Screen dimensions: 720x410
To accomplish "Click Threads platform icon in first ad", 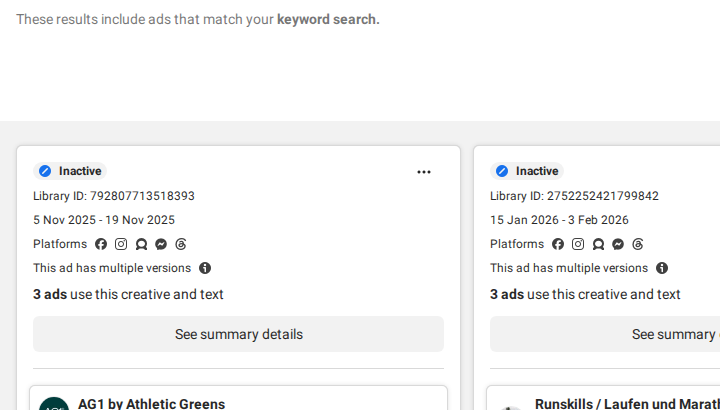I will (181, 244).
